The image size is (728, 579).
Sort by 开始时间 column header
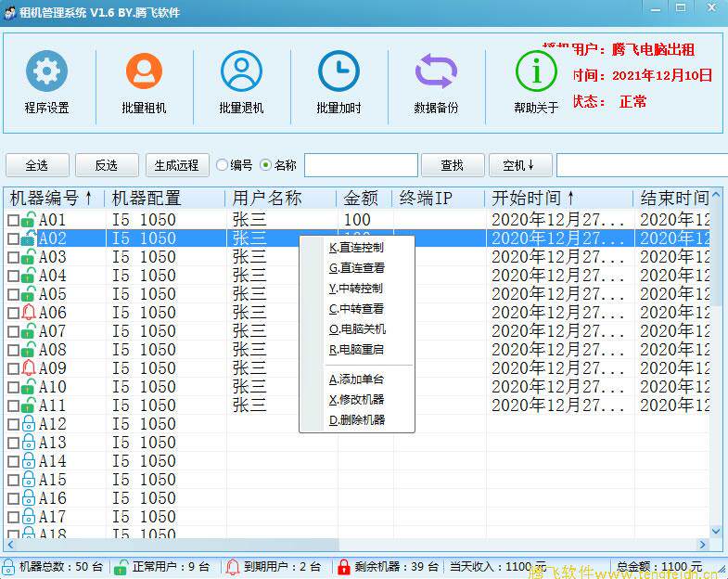click(558, 199)
